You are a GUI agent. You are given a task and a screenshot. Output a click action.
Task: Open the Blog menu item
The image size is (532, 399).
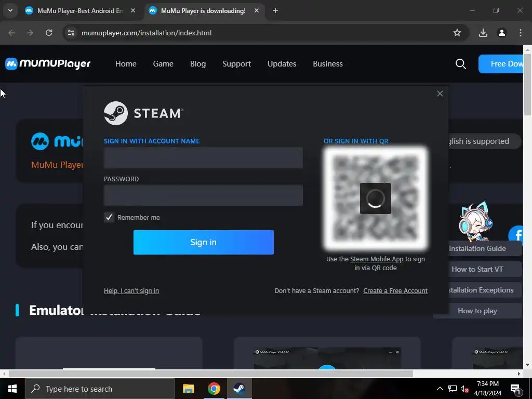(198, 64)
